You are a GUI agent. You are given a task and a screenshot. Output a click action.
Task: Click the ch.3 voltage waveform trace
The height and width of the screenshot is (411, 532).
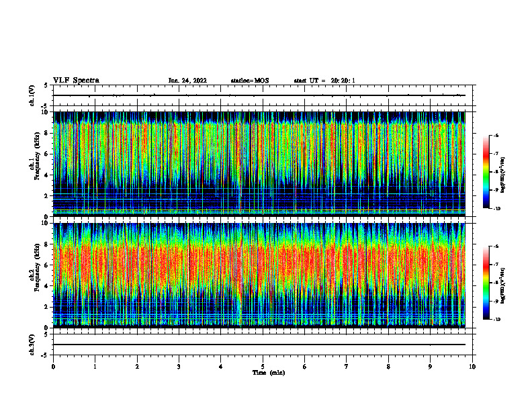pos(259,345)
